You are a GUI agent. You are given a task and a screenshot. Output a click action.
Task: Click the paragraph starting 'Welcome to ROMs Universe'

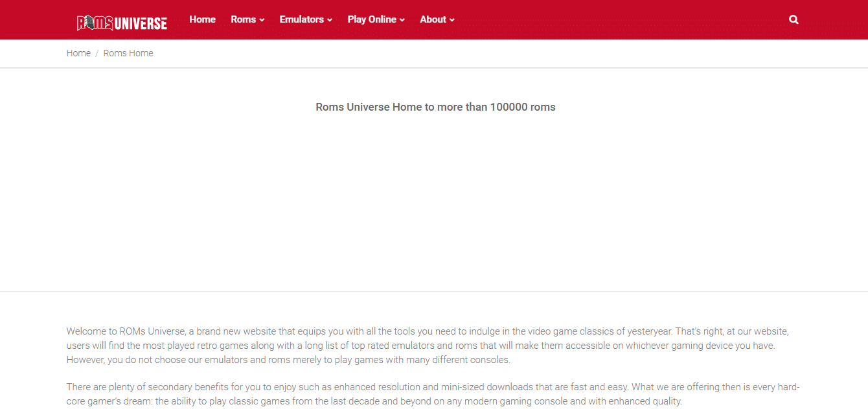point(428,346)
